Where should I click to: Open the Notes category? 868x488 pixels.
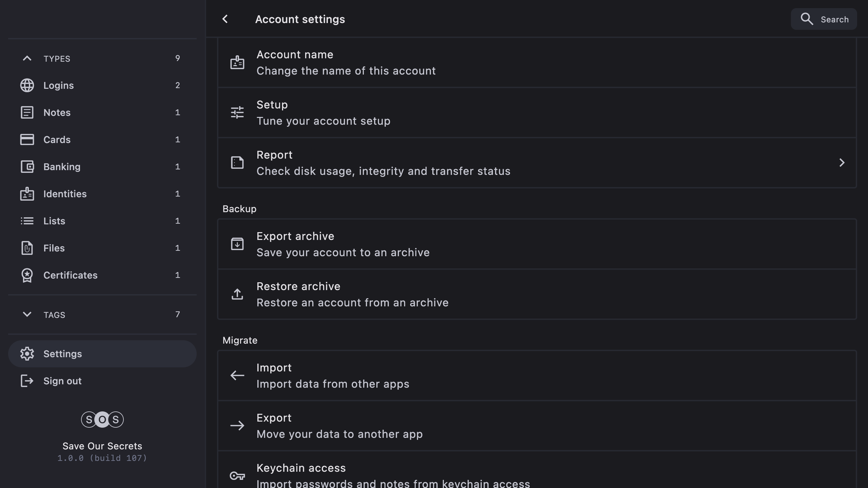tap(57, 113)
